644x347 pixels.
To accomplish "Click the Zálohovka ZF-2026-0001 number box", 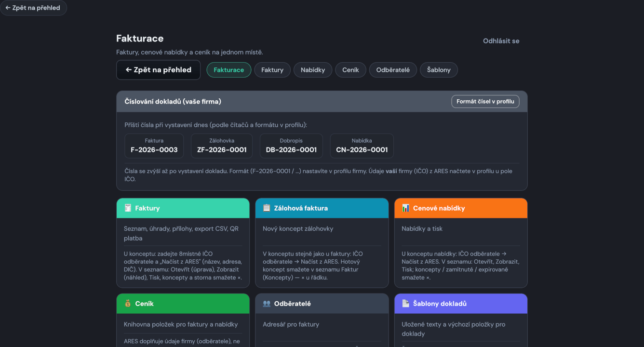I will pyautogui.click(x=222, y=146).
